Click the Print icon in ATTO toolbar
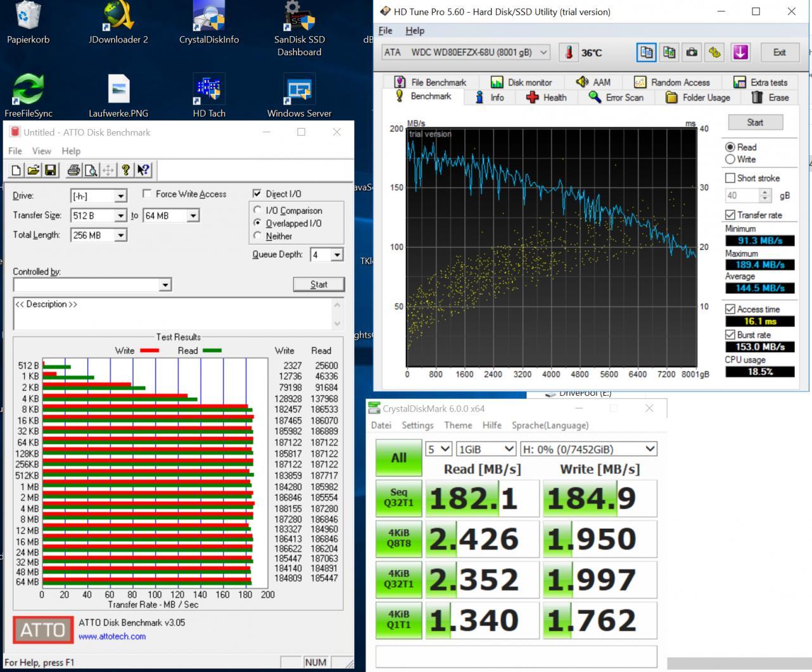This screenshot has width=812, height=672. pyautogui.click(x=74, y=170)
